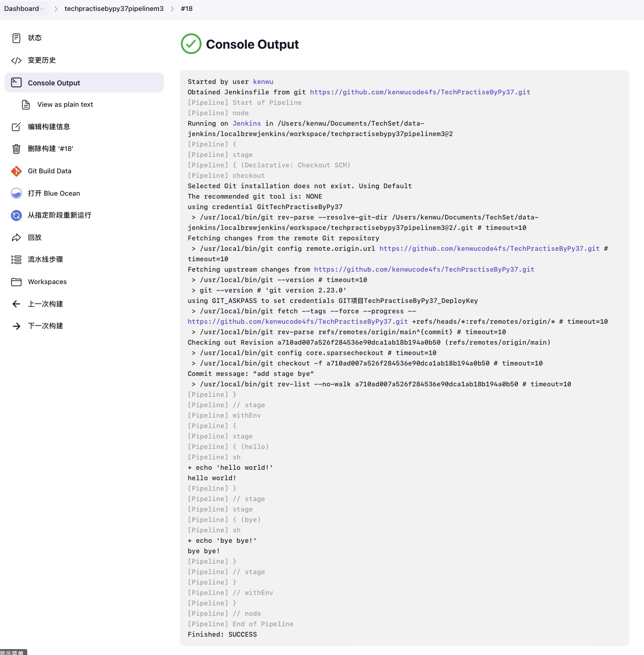Image resolution: width=644 pixels, height=655 pixels.
Task: Expand the Dashboard breadcrumb dropdown
Action: point(42,9)
